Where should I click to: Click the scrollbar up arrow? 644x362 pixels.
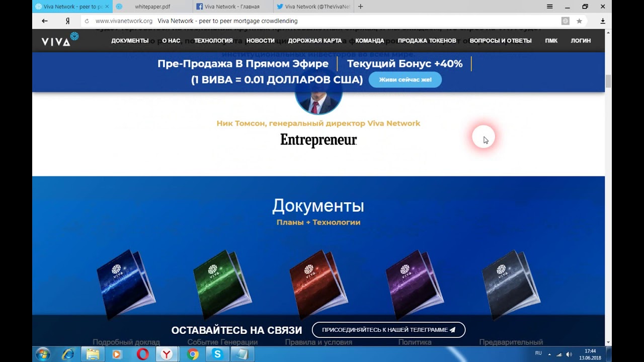tap(608, 32)
